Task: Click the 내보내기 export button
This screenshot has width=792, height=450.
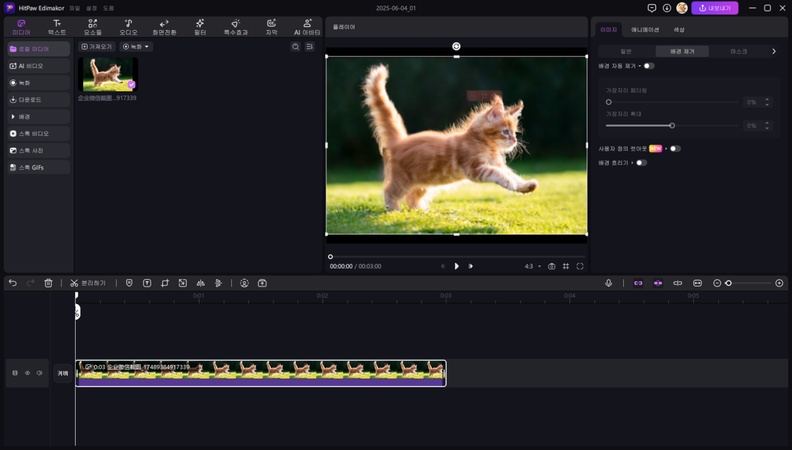Action: pos(714,8)
